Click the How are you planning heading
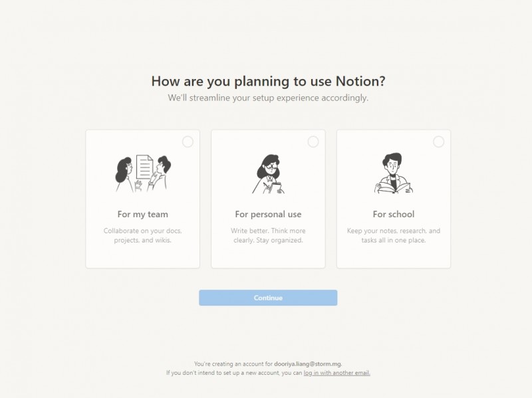 (x=268, y=81)
